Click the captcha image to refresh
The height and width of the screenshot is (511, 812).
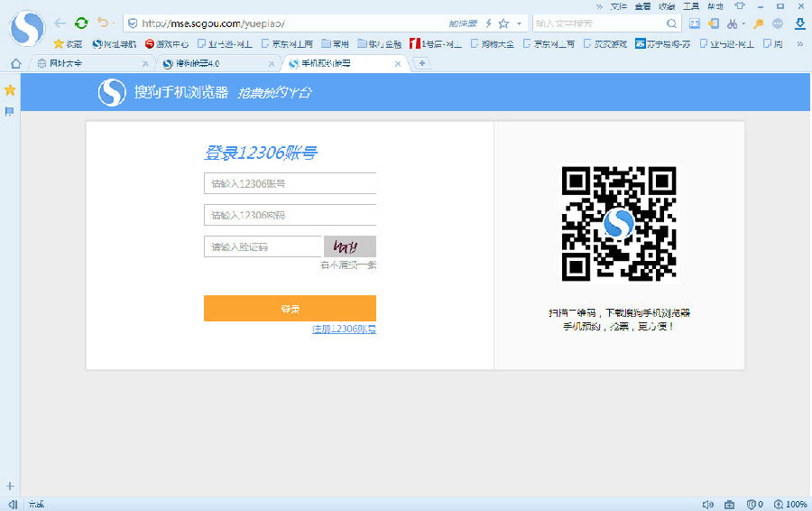pyautogui.click(x=349, y=246)
